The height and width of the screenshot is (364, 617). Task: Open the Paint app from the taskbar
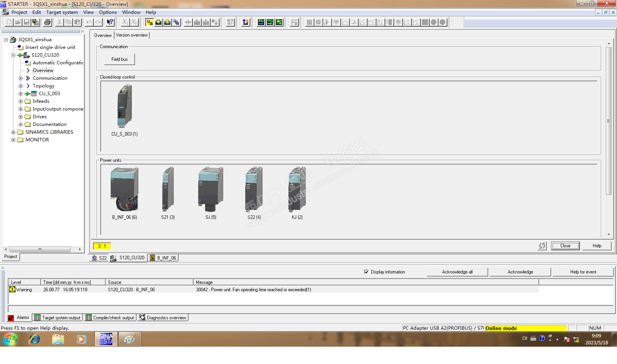tap(130, 339)
